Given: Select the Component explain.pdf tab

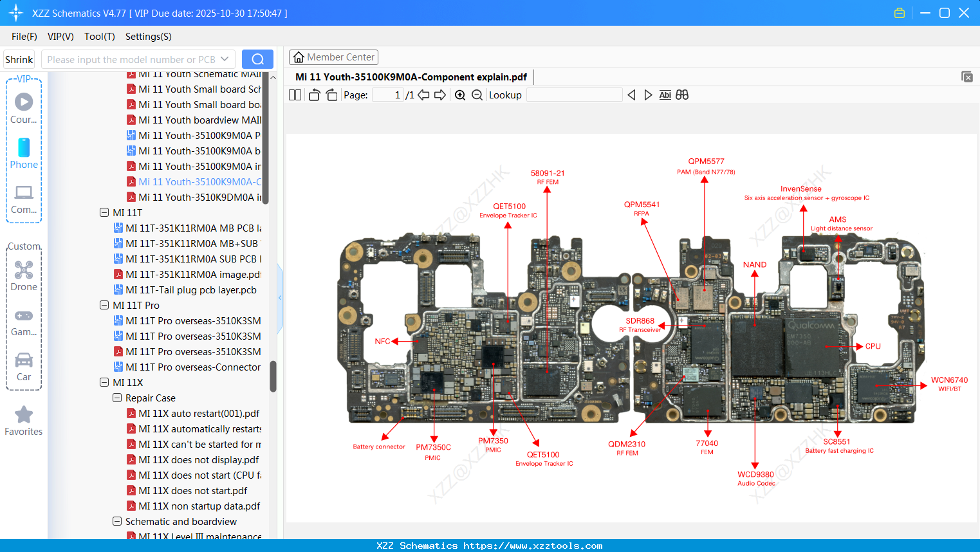Looking at the screenshot, I should [x=409, y=77].
